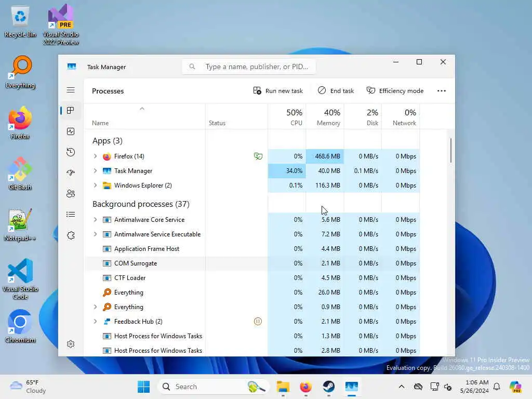Select the Application Frame Host process
532x399 pixels.
[251, 249]
